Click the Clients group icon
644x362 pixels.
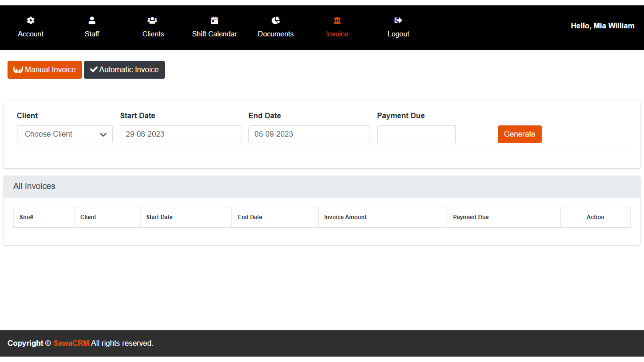[x=152, y=20]
